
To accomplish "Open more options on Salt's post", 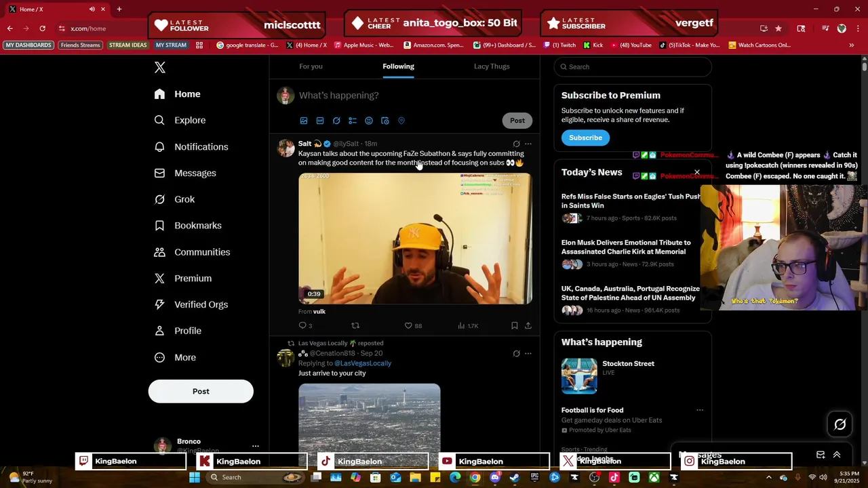I will 528,144.
